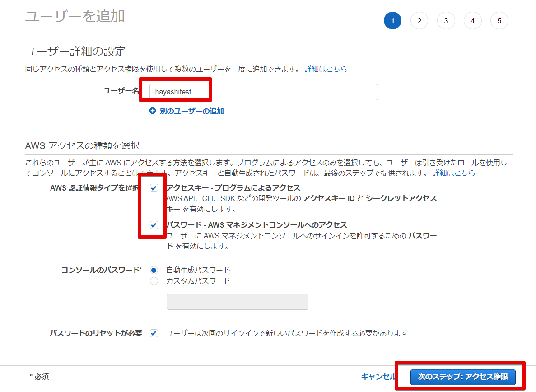Select step 3 circle indicator
Screen dimensions: 536x392
(446, 21)
